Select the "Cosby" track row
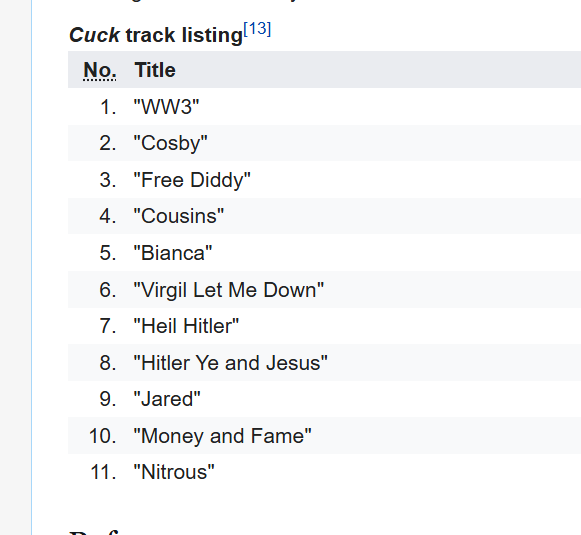Viewport: 581px width, 535px height. (324, 143)
